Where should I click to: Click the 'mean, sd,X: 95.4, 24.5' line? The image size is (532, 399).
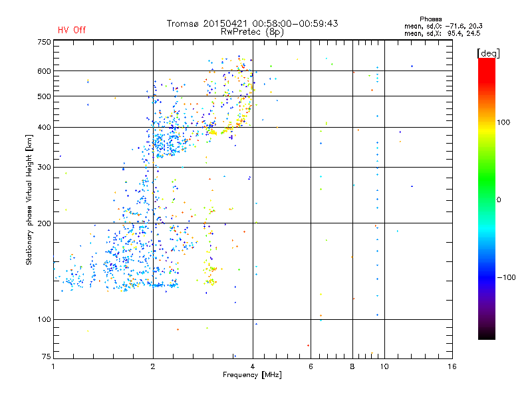tap(442, 33)
